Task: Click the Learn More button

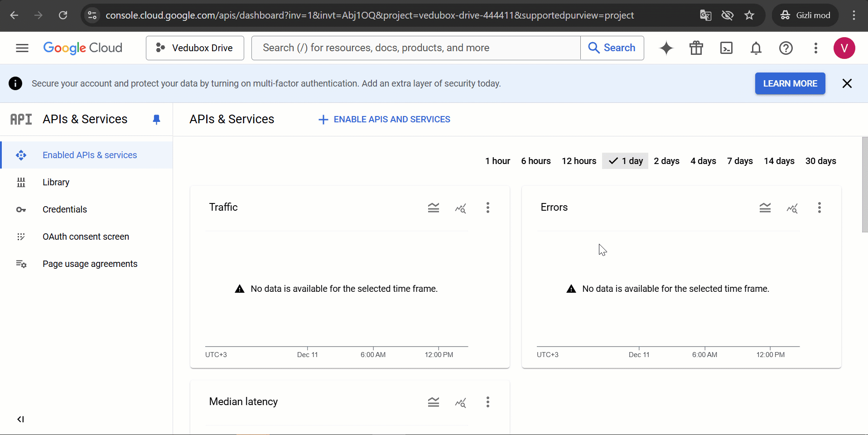Action: tap(790, 84)
